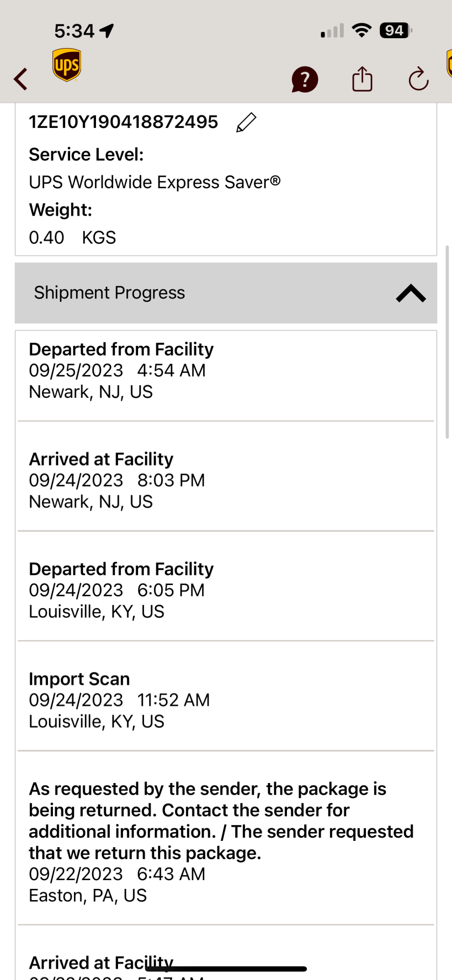The height and width of the screenshot is (980, 452).
Task: Tap the share icon
Action: coord(362,79)
